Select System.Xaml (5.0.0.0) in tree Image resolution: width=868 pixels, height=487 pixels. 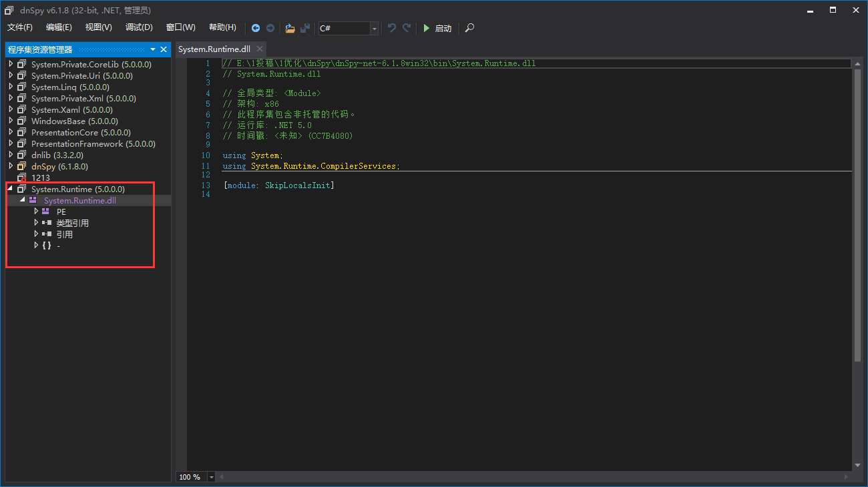pos(72,109)
